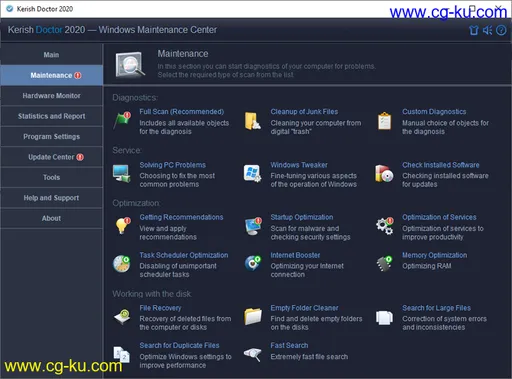Open the Tools sidebar section

(x=51, y=177)
